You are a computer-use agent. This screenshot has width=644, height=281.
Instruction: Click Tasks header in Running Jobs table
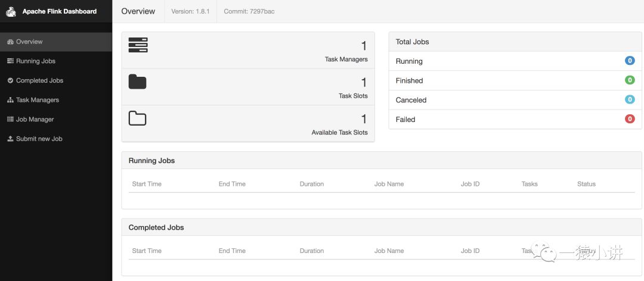(530, 184)
